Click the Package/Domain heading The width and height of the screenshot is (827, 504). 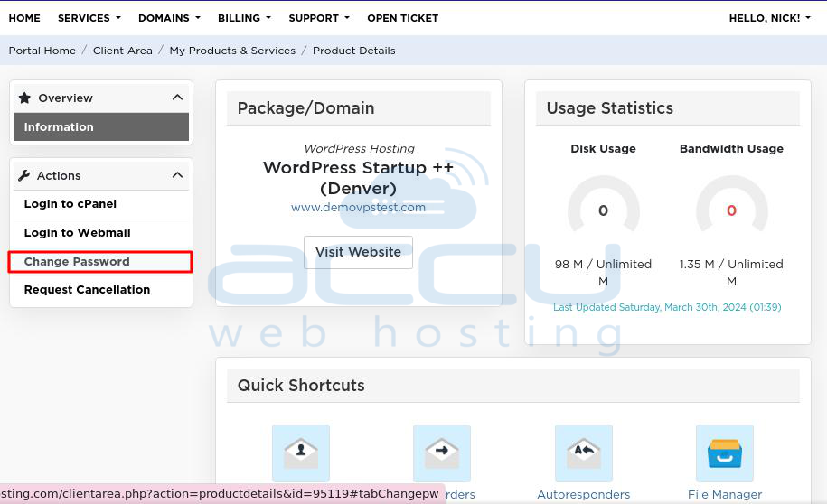tap(305, 108)
